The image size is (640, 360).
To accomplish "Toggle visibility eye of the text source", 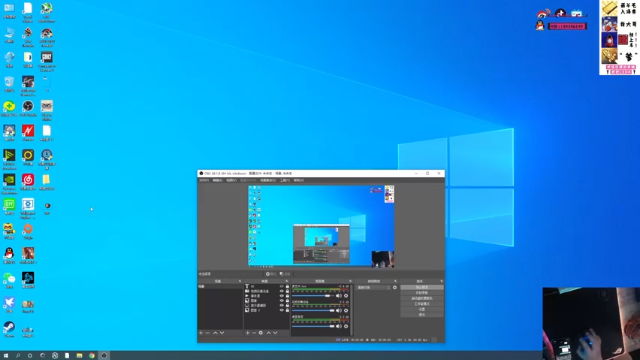I will click(x=282, y=287).
